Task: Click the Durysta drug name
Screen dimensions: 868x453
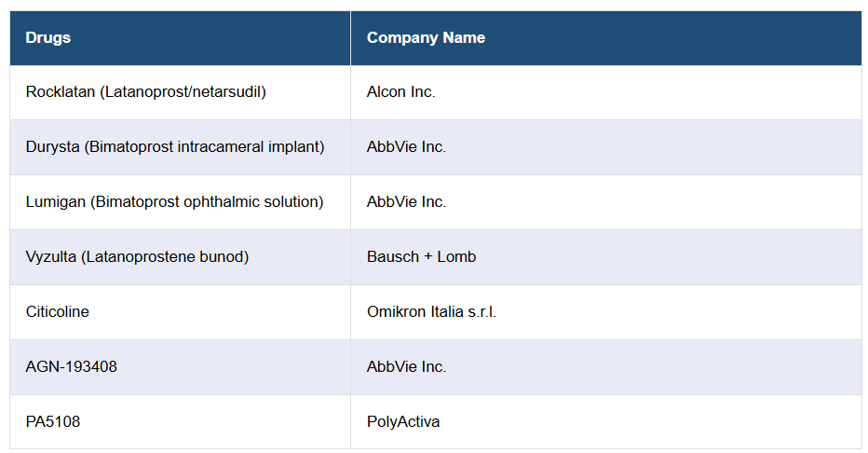Action: (53, 147)
